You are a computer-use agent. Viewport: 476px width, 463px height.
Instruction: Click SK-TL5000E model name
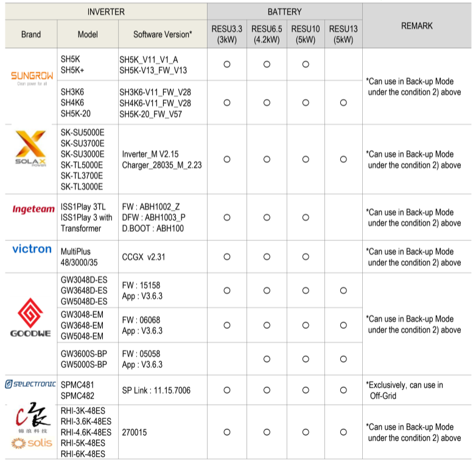[x=82, y=165]
